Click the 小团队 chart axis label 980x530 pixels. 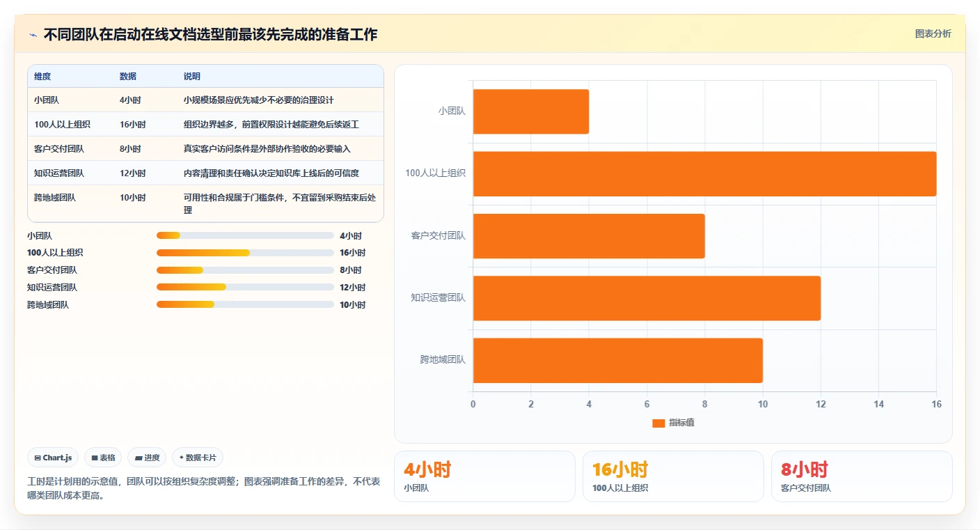click(452, 111)
